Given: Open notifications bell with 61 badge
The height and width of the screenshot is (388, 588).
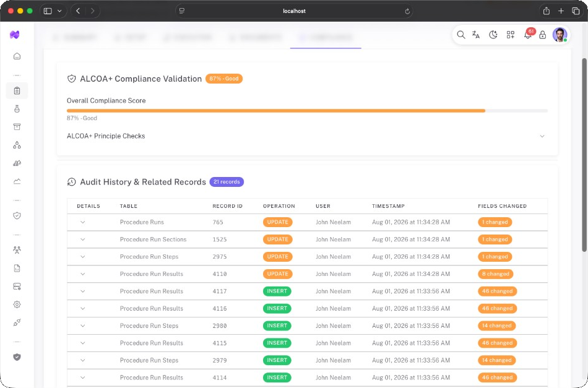Looking at the screenshot, I should click(x=528, y=35).
